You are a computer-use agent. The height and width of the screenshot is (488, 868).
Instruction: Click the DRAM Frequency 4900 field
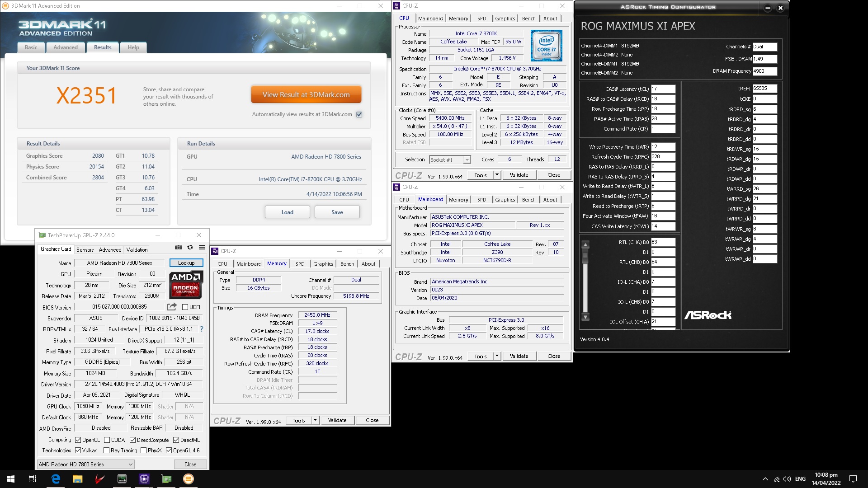tap(765, 71)
